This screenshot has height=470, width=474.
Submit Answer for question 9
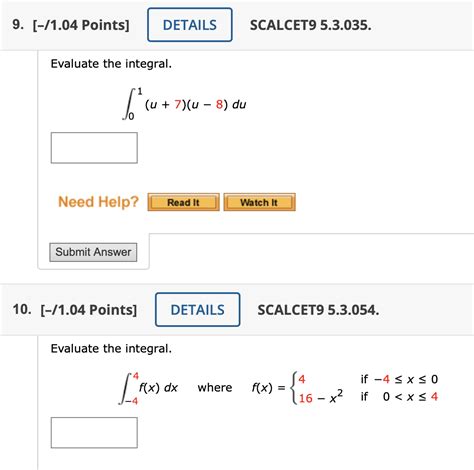point(93,252)
